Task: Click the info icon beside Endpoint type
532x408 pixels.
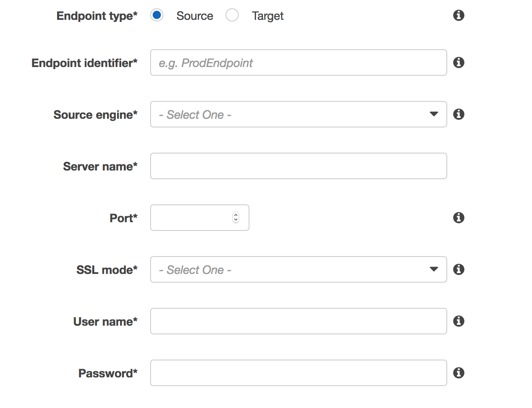Action: (458, 15)
